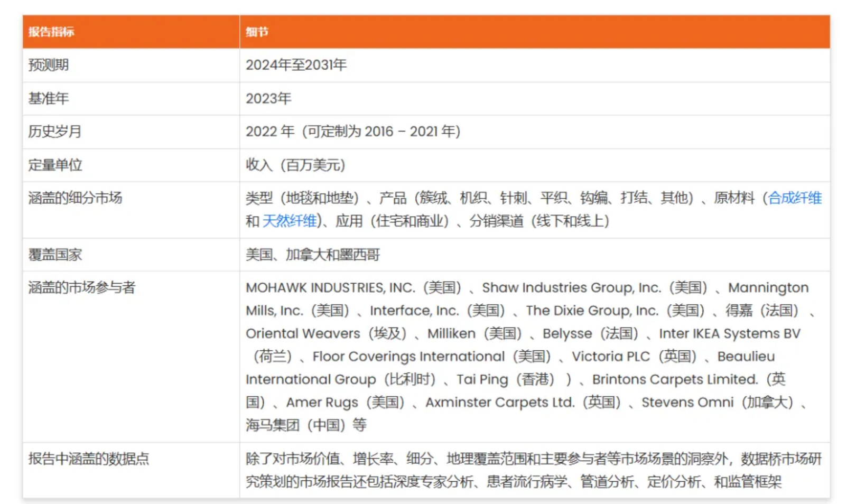Click the Floor Coverings International text
The image size is (856, 504).
tap(408, 357)
